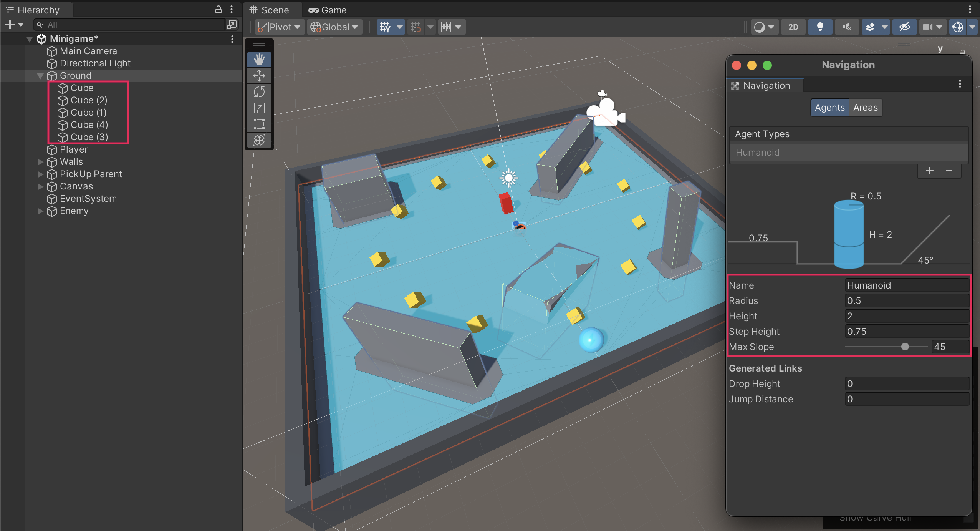The height and width of the screenshot is (531, 980).
Task: Collapse the Ground object in Hierarchy
Action: pos(40,76)
